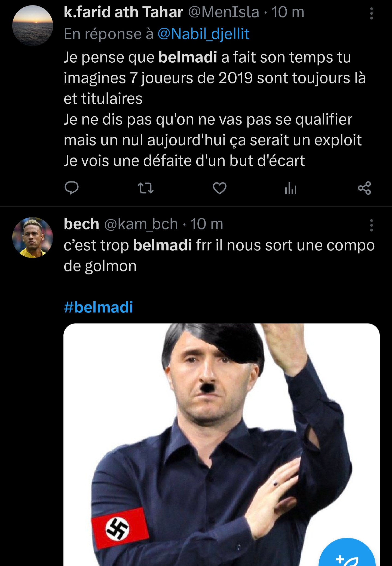Open bech's tweet text about compo
The image size is (392, 566).
[219, 255]
